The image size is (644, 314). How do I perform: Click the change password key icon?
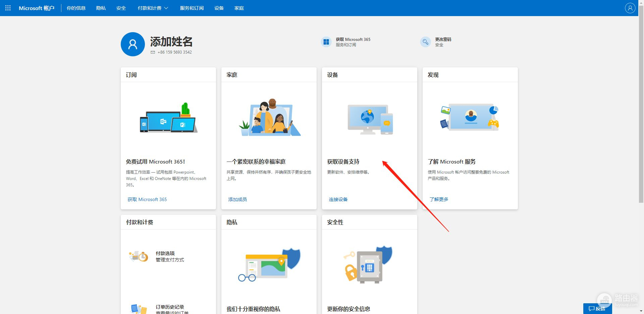coord(425,42)
